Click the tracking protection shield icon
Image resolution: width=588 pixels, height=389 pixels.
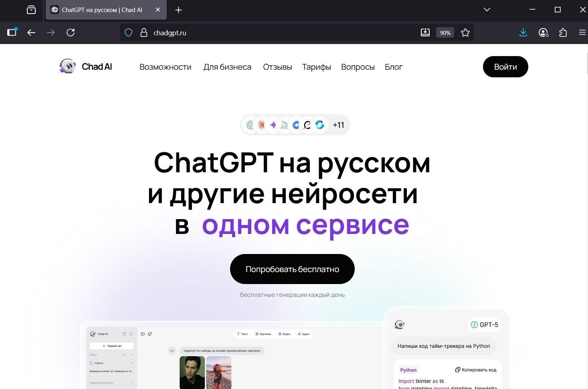[128, 33]
